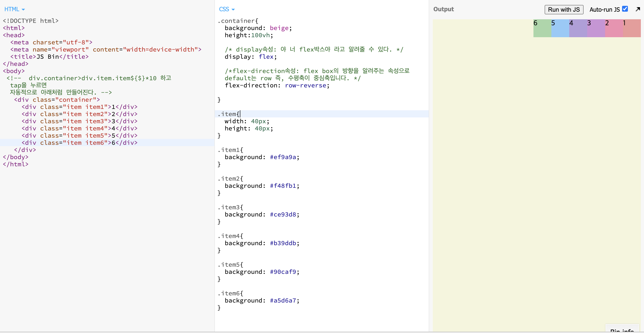Click the height:100vh line

(x=249, y=35)
